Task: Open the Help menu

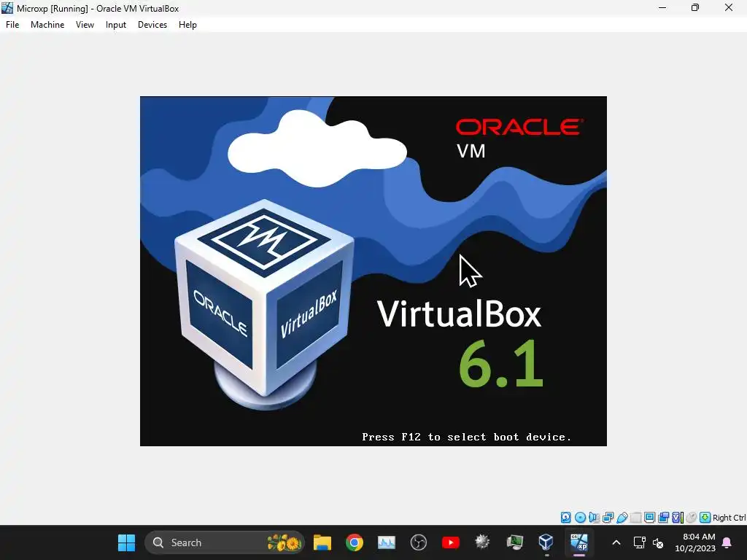Action: [x=187, y=25]
